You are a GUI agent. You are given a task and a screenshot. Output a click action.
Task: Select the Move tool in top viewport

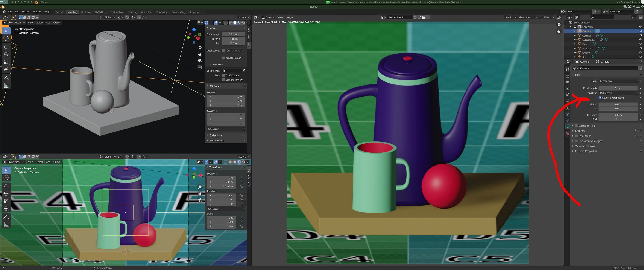6,47
